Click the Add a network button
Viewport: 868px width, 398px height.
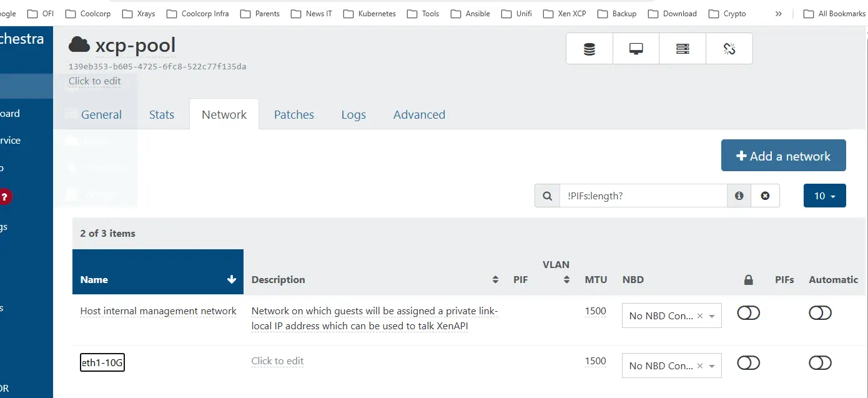783,156
